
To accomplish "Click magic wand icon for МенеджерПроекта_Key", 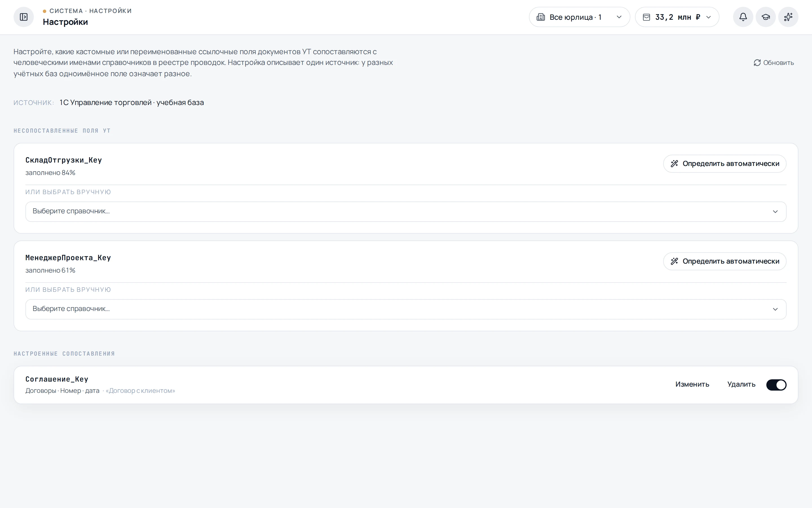I will 674,261.
